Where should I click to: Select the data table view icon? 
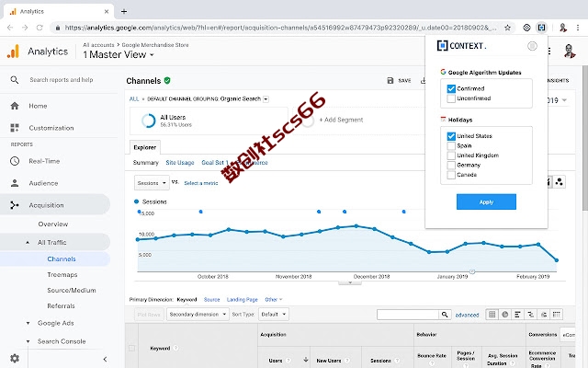coord(492,315)
